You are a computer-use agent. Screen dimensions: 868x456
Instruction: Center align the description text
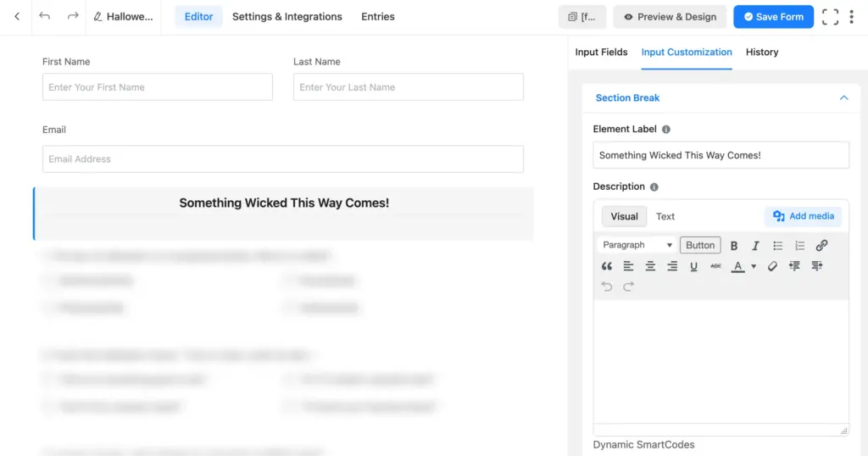(x=650, y=266)
